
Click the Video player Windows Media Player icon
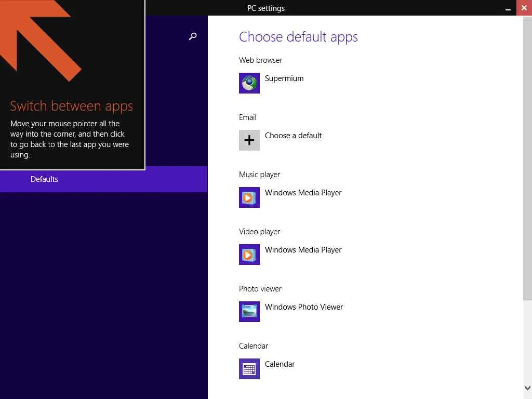coord(249,255)
